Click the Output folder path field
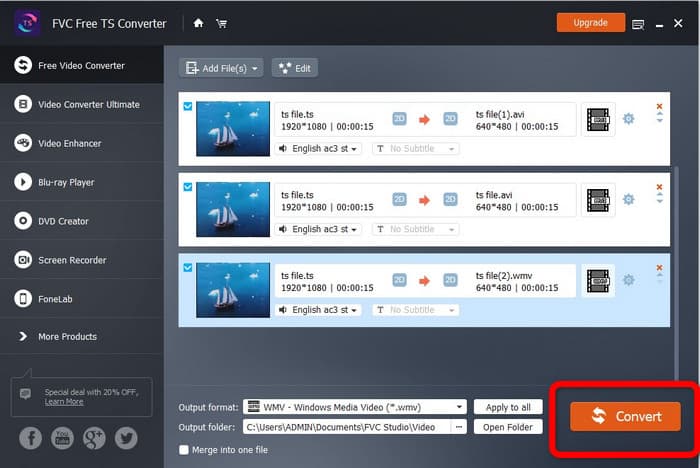The height and width of the screenshot is (468, 700). (x=347, y=427)
